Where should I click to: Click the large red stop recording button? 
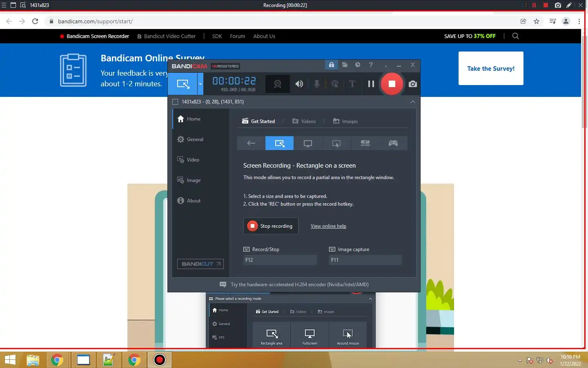tap(392, 84)
